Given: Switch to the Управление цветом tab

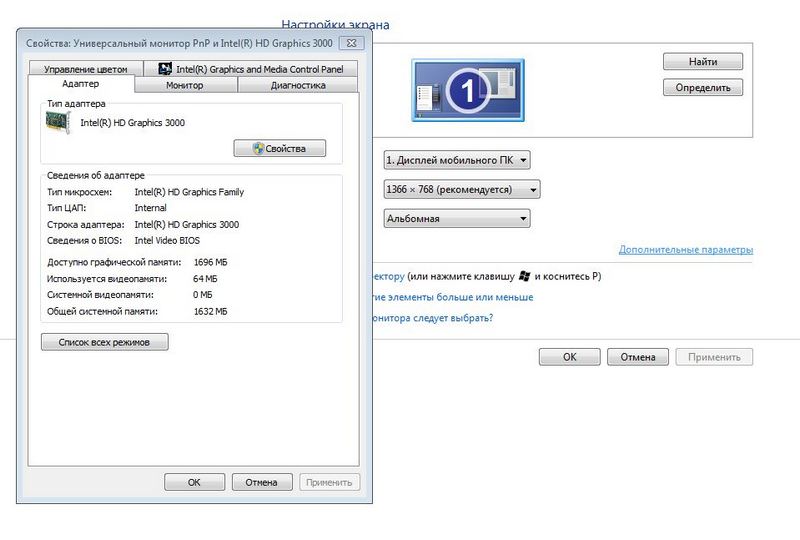Looking at the screenshot, I should click(x=87, y=69).
